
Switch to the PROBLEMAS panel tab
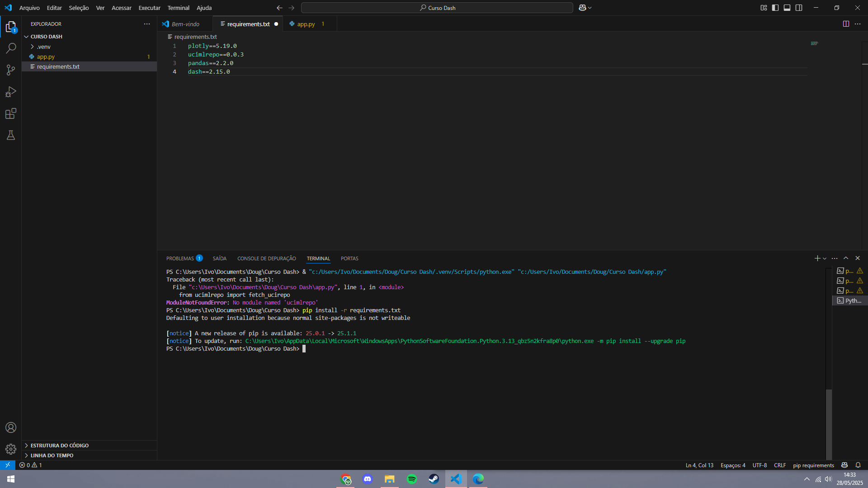coord(184,258)
